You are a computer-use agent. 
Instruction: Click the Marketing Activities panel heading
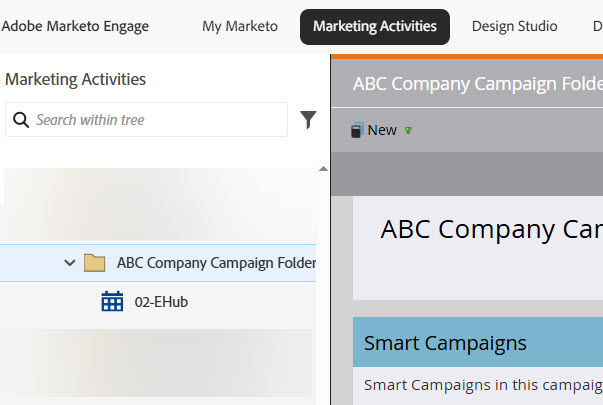(75, 80)
